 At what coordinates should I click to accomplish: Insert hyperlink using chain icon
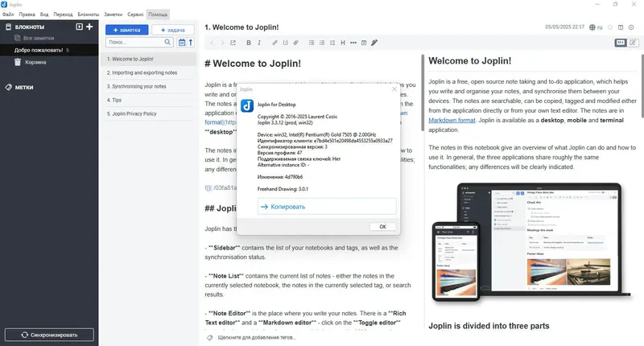click(275, 43)
